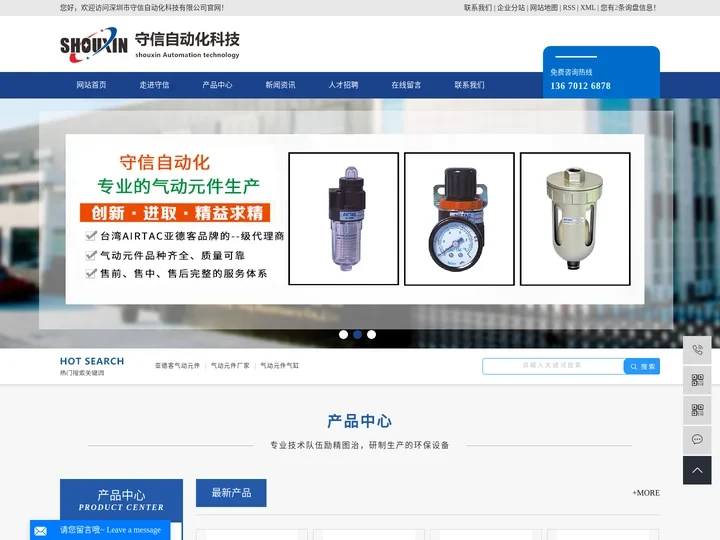Image resolution: width=720 pixels, height=540 pixels.
Task: Select the second carousel dot
Action: (357, 335)
